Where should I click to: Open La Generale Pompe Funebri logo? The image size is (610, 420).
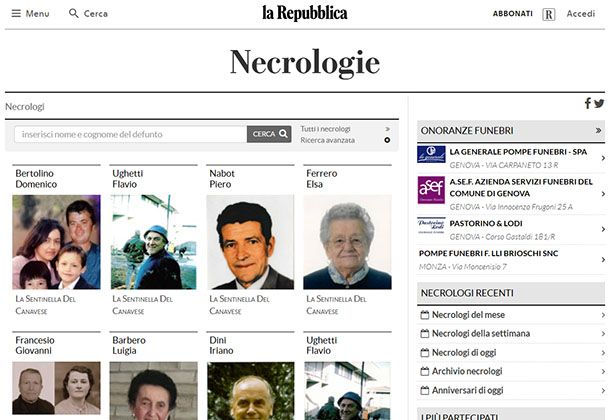pyautogui.click(x=431, y=154)
